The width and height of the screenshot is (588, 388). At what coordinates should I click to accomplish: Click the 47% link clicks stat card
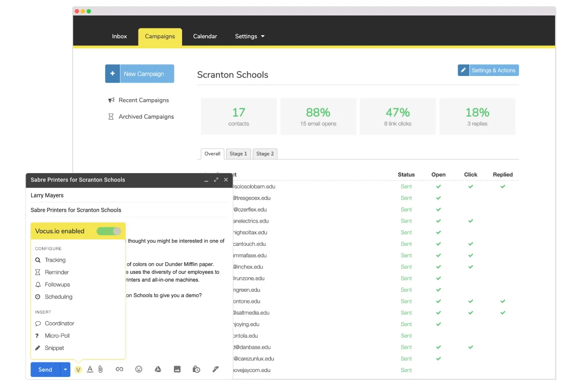click(398, 116)
